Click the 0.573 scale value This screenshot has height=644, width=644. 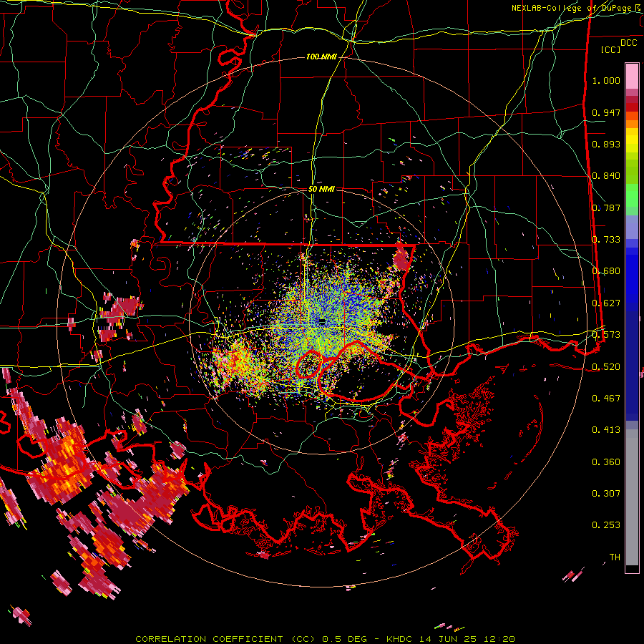tap(606, 335)
